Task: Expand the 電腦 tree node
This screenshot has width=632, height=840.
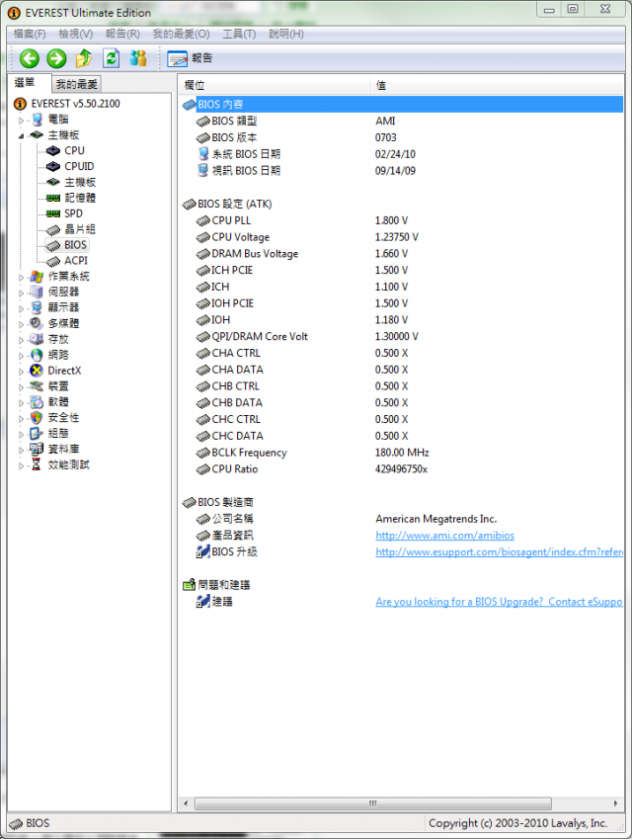Action: click(22, 120)
